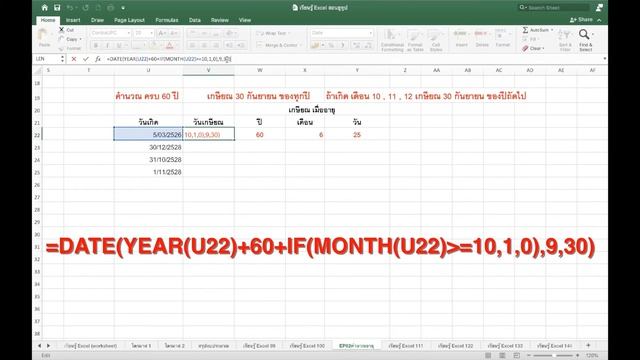
Task: Expand the formula bar arrow
Action: point(604,59)
